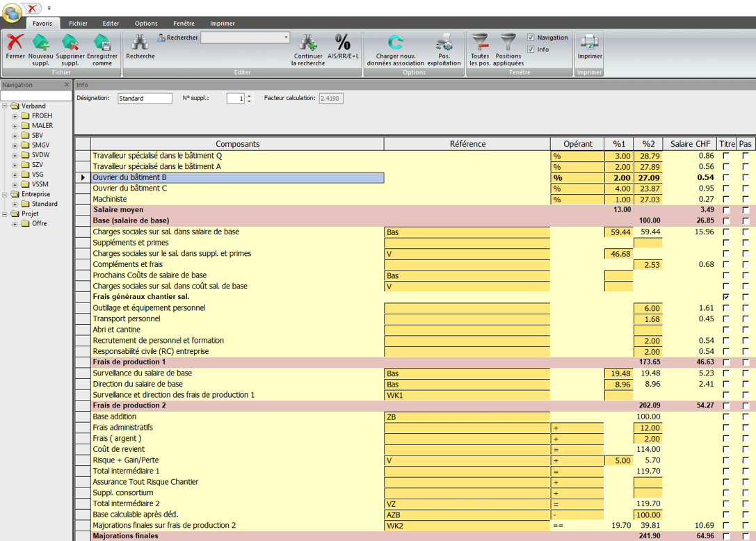Viewport: 756px width, 541px height.
Task: Check Titre for Frais de production 1
Action: [x=726, y=362]
